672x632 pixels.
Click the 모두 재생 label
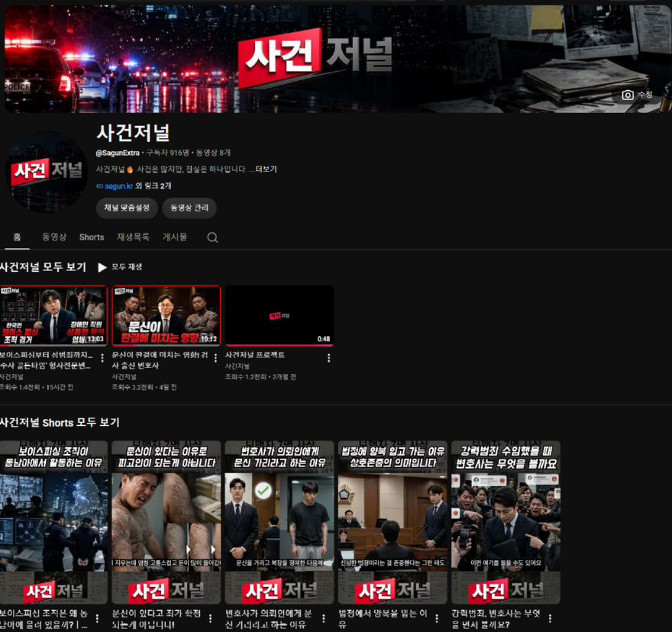point(127,267)
